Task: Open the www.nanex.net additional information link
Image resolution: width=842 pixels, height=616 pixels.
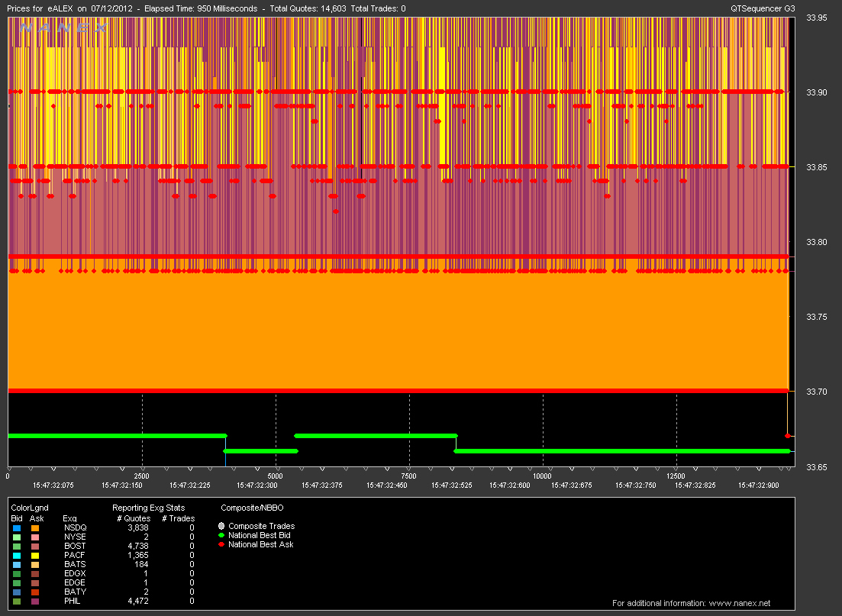Action: (x=740, y=603)
